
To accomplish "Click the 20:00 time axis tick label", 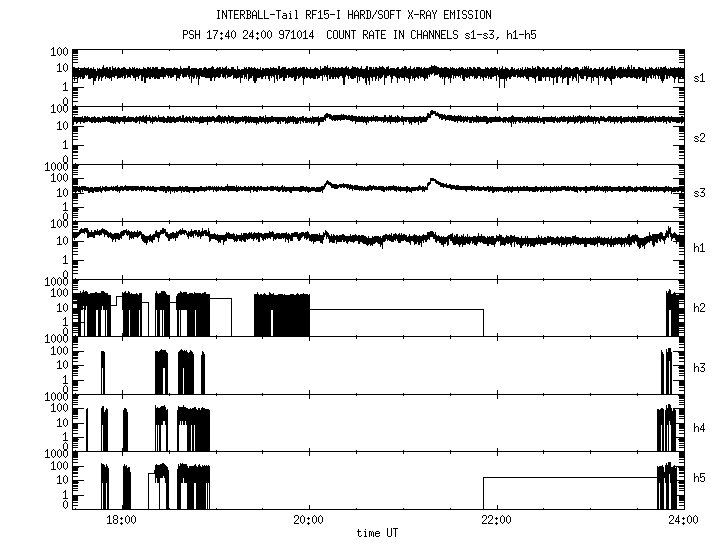I will (308, 520).
